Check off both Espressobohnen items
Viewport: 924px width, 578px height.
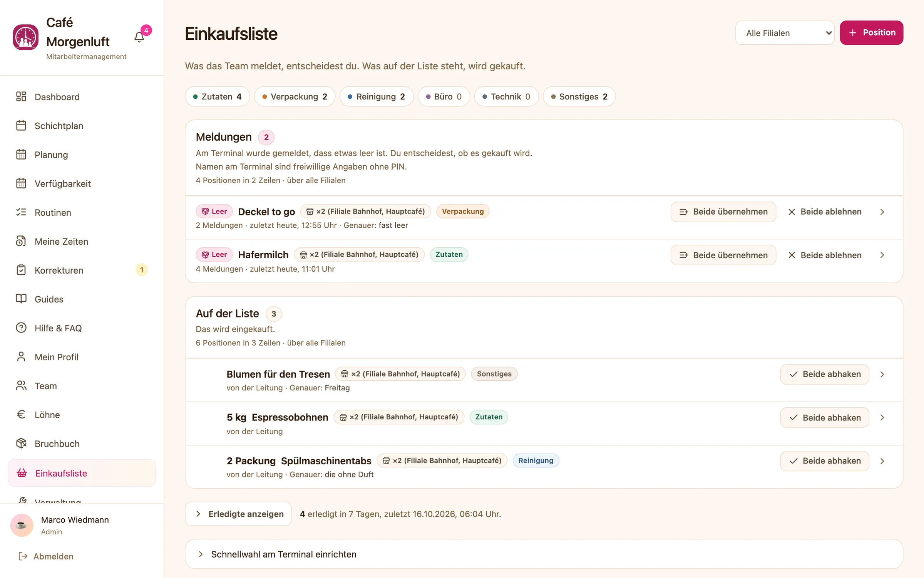(x=825, y=417)
